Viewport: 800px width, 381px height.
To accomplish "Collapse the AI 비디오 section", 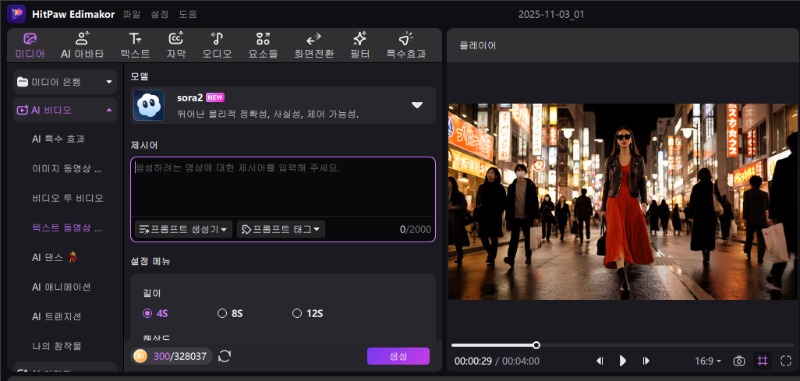I will tap(65, 110).
